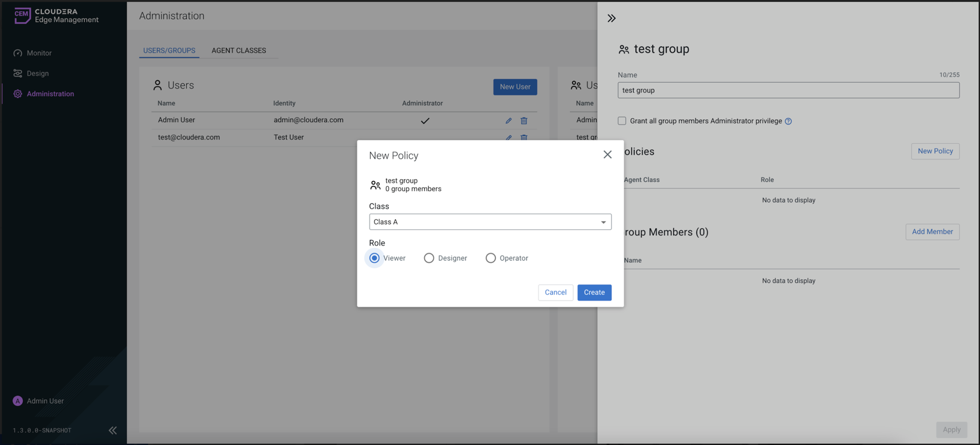Viewport: 980px width, 445px height.
Task: Click the edit pencil for Admin User
Action: click(508, 120)
